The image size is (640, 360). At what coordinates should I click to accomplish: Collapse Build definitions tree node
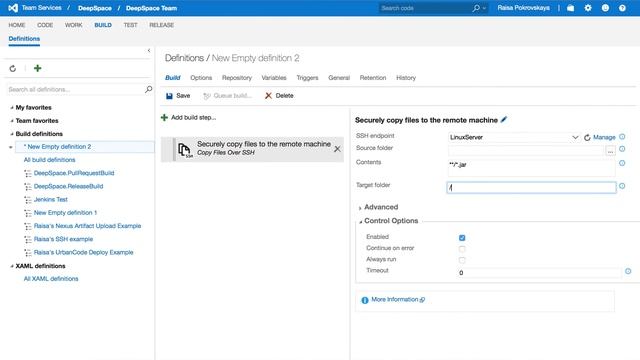[x=11, y=134]
